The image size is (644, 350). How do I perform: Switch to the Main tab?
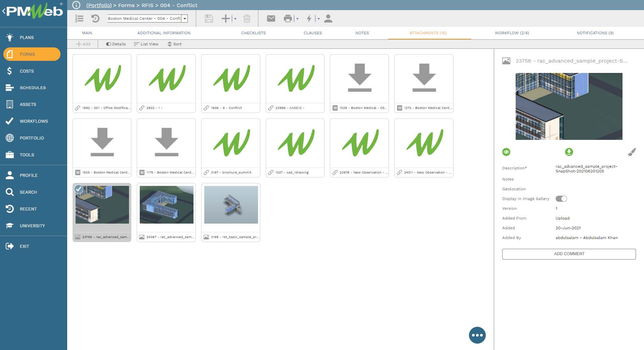87,33
